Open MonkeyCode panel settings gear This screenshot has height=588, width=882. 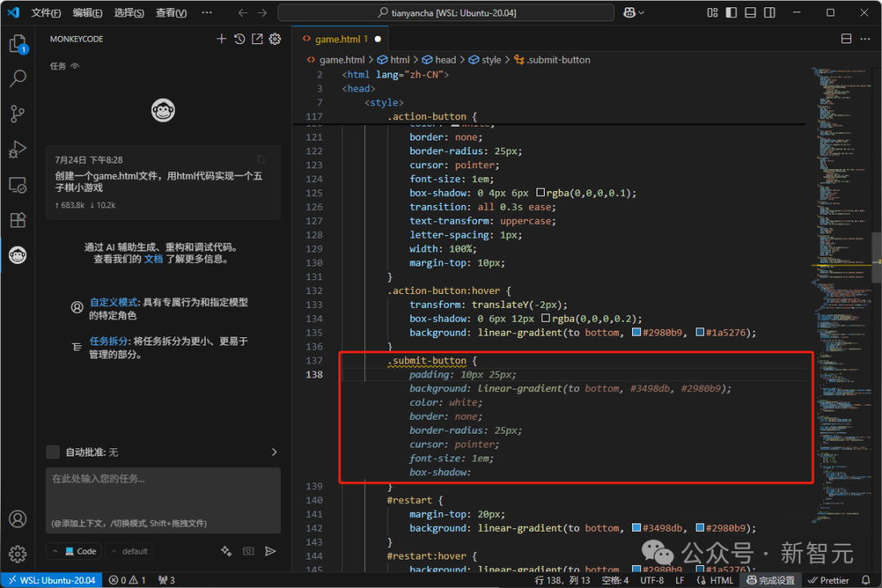point(275,39)
